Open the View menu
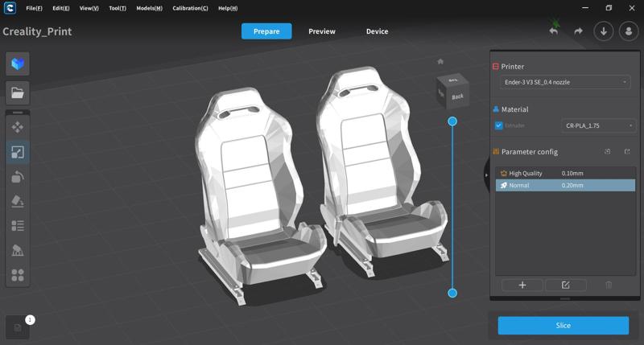 point(89,8)
